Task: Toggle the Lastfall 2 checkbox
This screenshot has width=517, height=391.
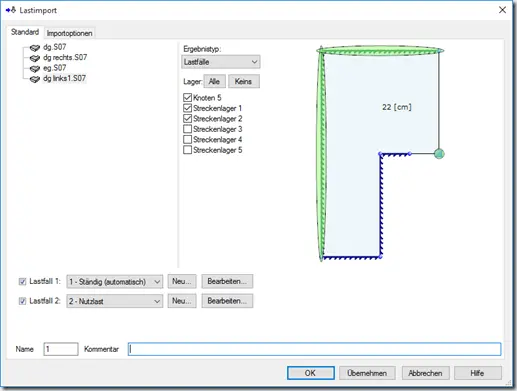Action: [22, 301]
